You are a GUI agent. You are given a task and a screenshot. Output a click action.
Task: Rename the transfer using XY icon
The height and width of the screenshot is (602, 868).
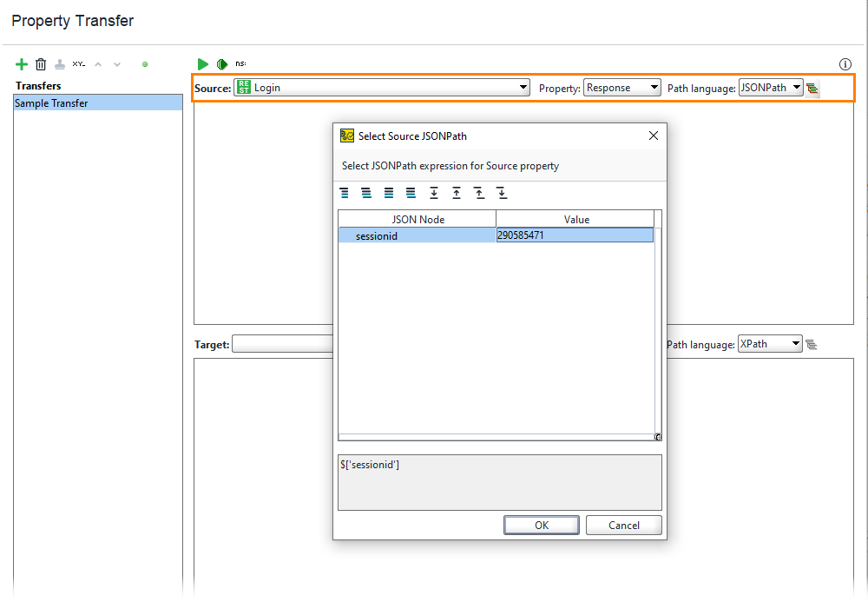[x=78, y=63]
